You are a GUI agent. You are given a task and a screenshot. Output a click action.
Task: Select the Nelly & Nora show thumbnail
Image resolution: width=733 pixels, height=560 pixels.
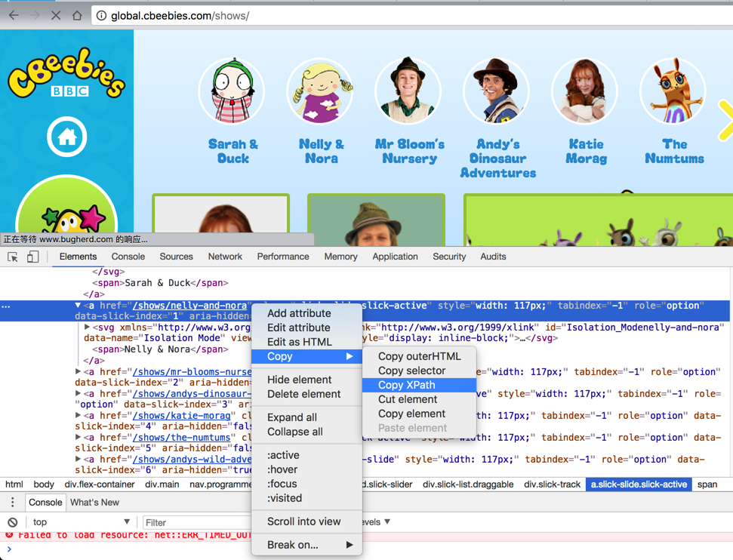pyautogui.click(x=320, y=91)
